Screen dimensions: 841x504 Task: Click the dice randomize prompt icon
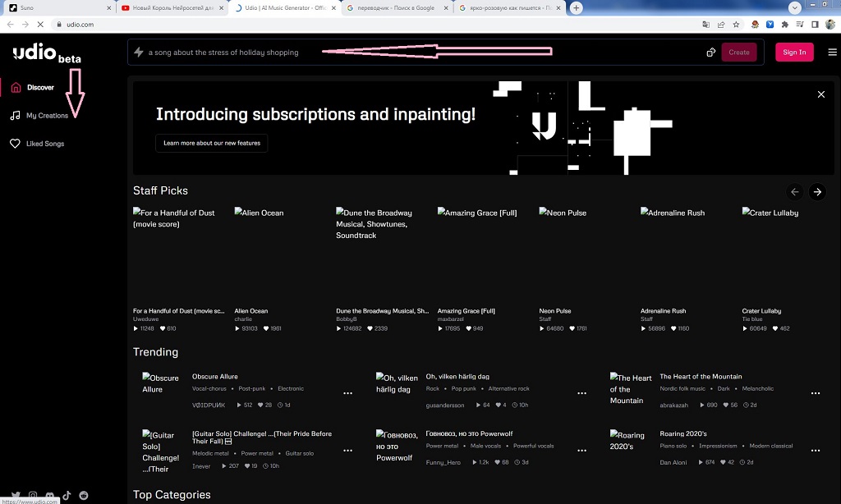click(x=711, y=53)
